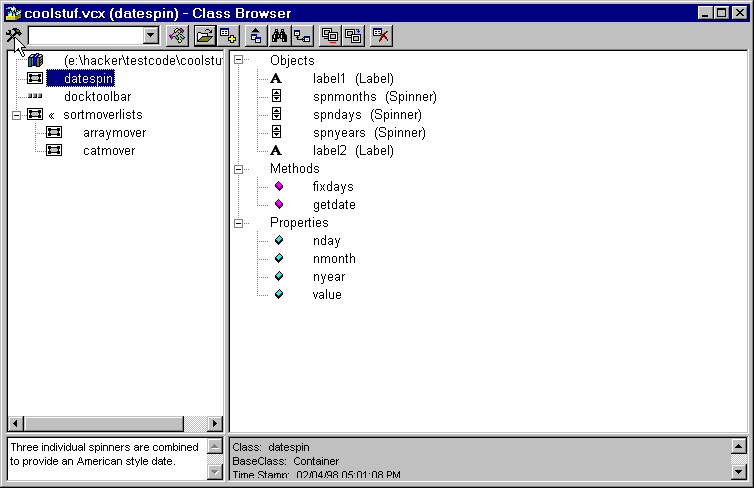
Task: Click the open folder toolbar icon
Action: (x=204, y=36)
